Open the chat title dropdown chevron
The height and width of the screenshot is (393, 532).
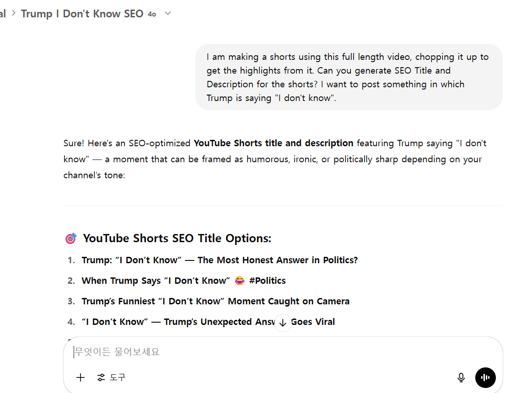168,14
